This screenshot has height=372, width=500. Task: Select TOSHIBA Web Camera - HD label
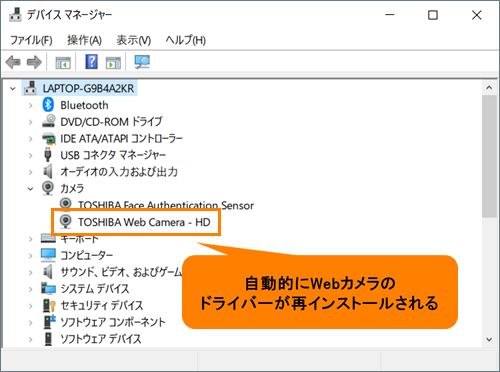tap(144, 222)
